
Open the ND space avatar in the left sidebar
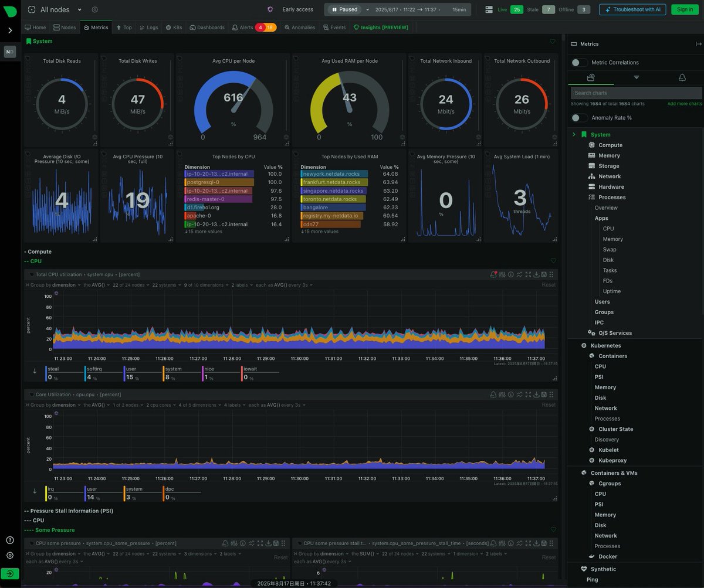tap(10, 52)
